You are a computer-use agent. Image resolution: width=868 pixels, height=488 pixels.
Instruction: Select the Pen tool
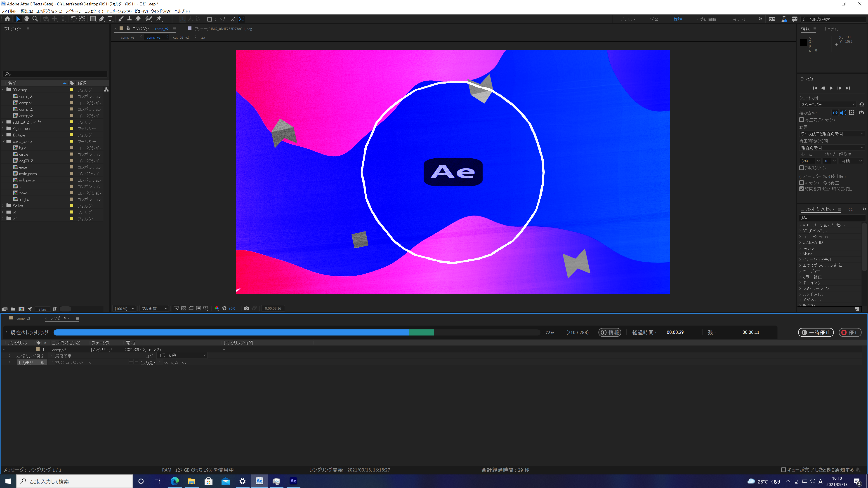click(101, 19)
